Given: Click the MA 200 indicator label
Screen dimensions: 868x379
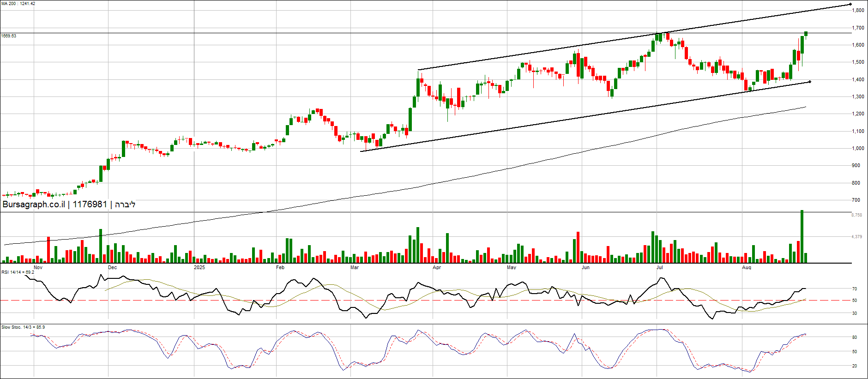Looking at the screenshot, I should click(x=18, y=4).
